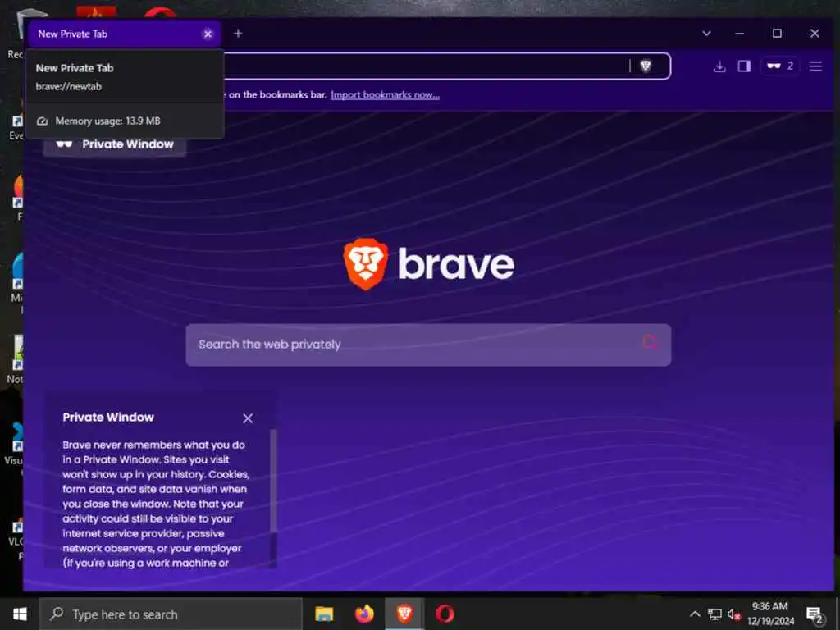Click the brave wordmark text

pyautogui.click(x=456, y=263)
